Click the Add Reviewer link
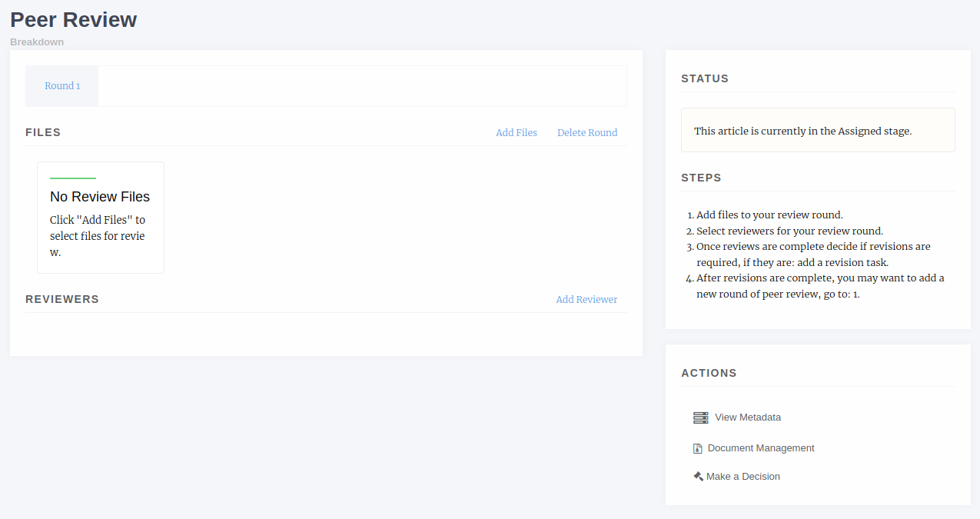This screenshot has width=980, height=519. [586, 300]
